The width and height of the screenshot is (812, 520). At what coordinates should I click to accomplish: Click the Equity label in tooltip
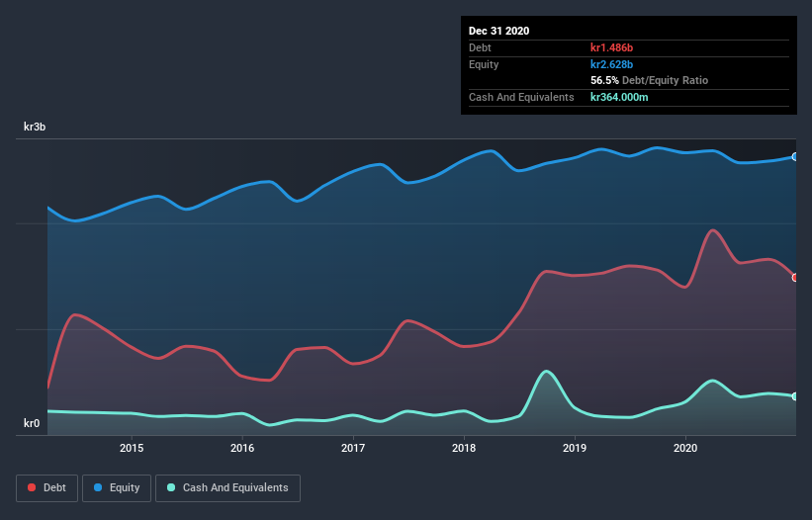pos(484,64)
